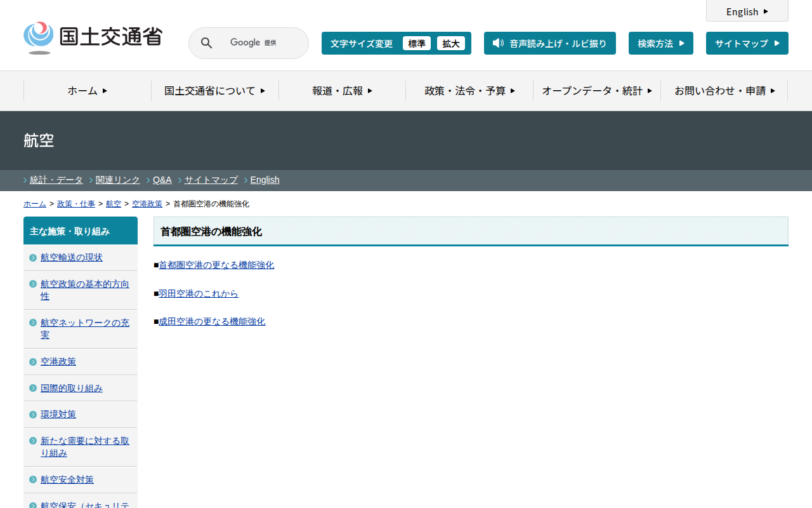Set text size to 拡大
The width and height of the screenshot is (812, 508).
click(x=451, y=43)
